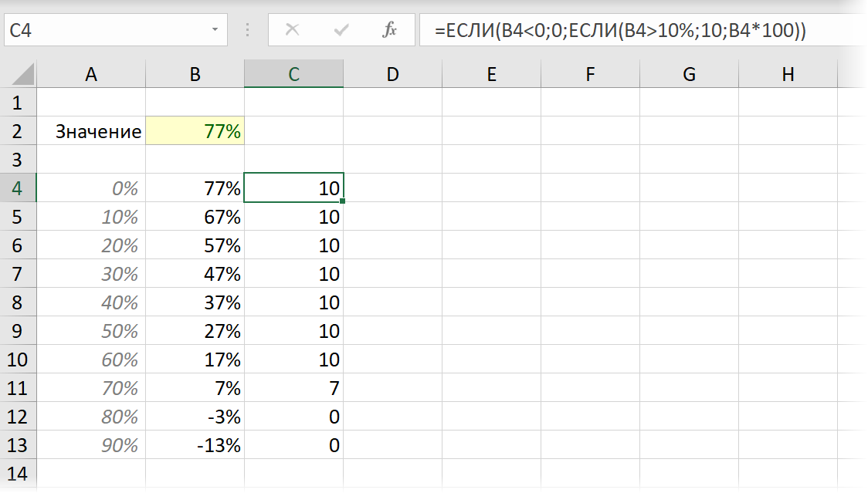
Task: Select row 11 header
Action: point(18,388)
